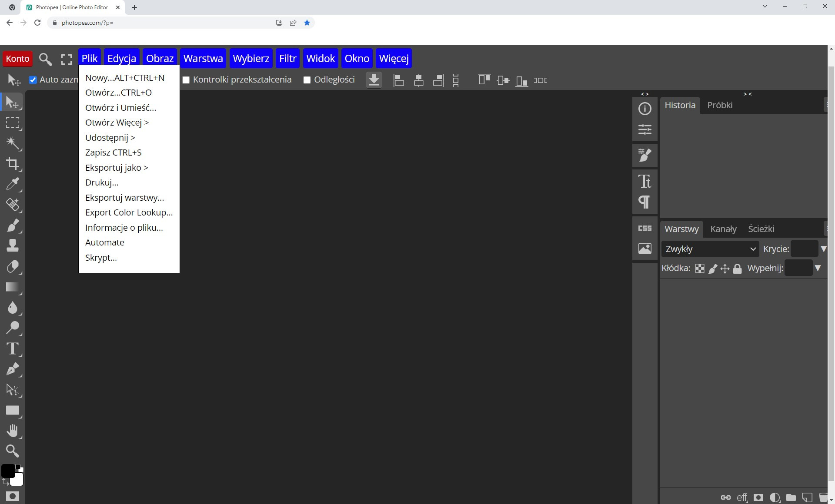
Task: Open the Zwykły blend mode dropdown
Action: click(710, 249)
